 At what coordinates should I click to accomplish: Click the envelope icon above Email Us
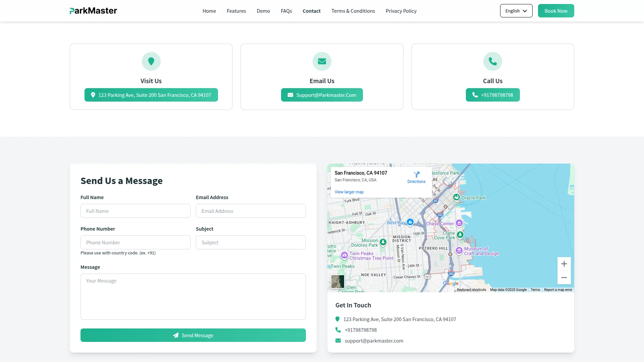[322, 61]
